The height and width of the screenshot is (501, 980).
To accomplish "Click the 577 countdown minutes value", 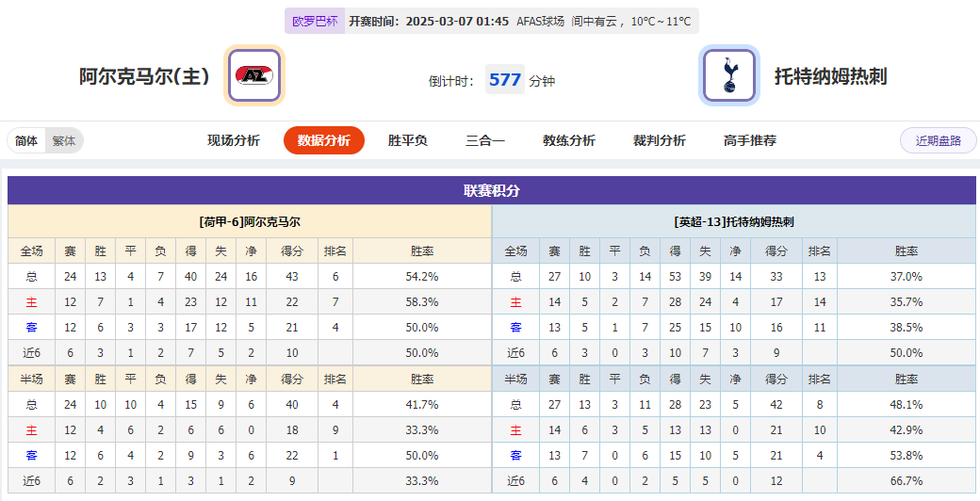I will click(x=505, y=79).
